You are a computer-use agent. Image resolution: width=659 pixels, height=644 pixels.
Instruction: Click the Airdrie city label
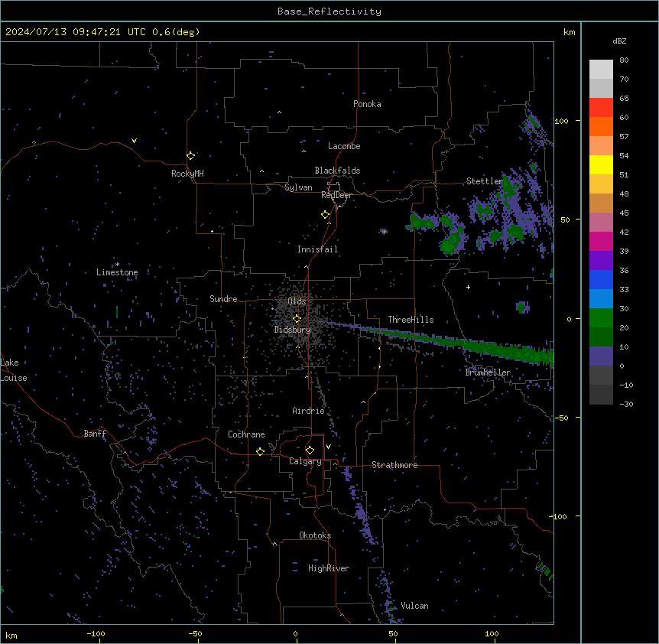click(308, 411)
